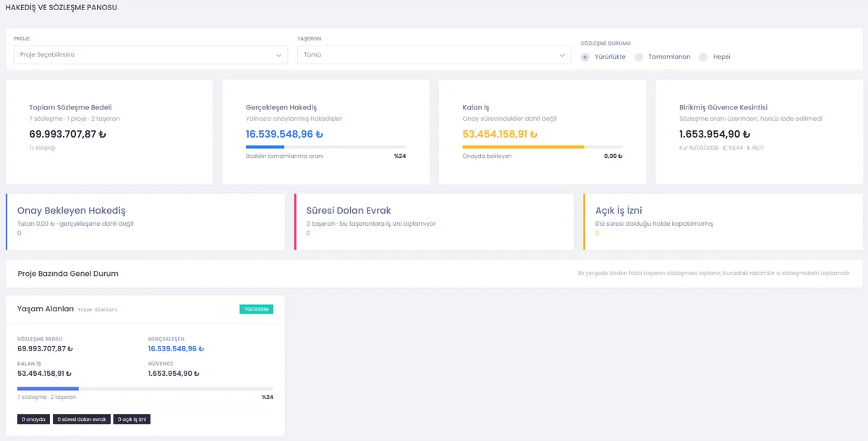The width and height of the screenshot is (868, 441).
Task: Click the green Yürürlükte status badge
Action: [x=256, y=309]
